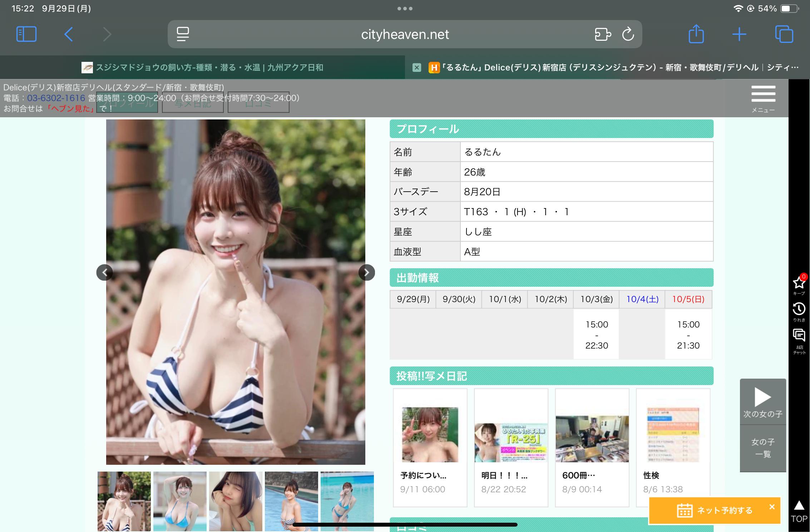Tap the Safari share icon
Viewport: 810px width, 532px height.
point(696,34)
